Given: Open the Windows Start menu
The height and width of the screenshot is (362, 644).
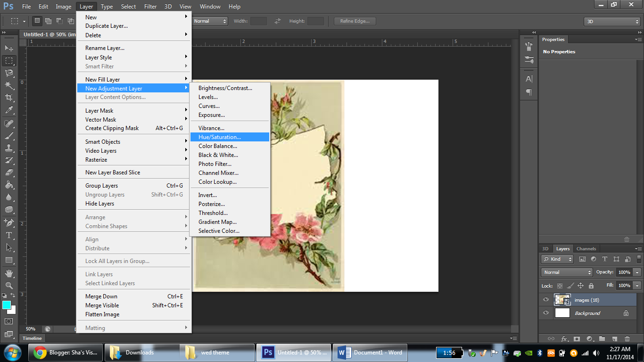Looking at the screenshot, I should [12, 353].
